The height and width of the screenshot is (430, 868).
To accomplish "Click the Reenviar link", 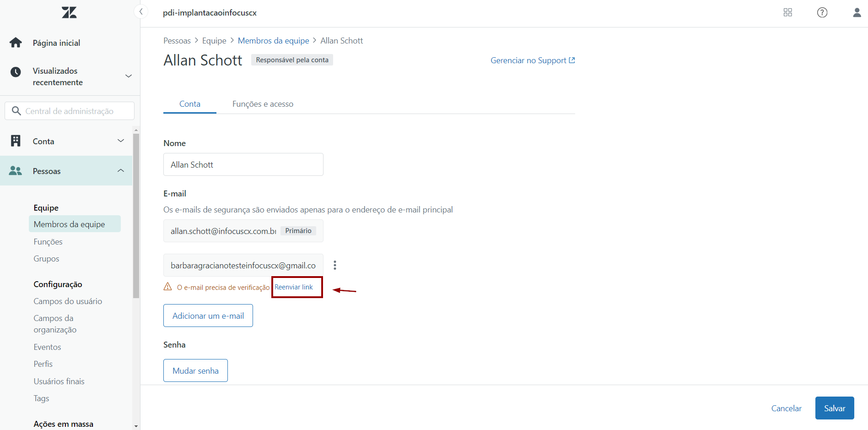I will point(294,287).
